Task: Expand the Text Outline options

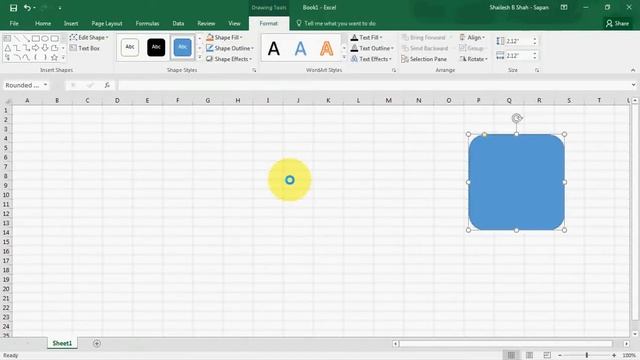Action: [372, 48]
